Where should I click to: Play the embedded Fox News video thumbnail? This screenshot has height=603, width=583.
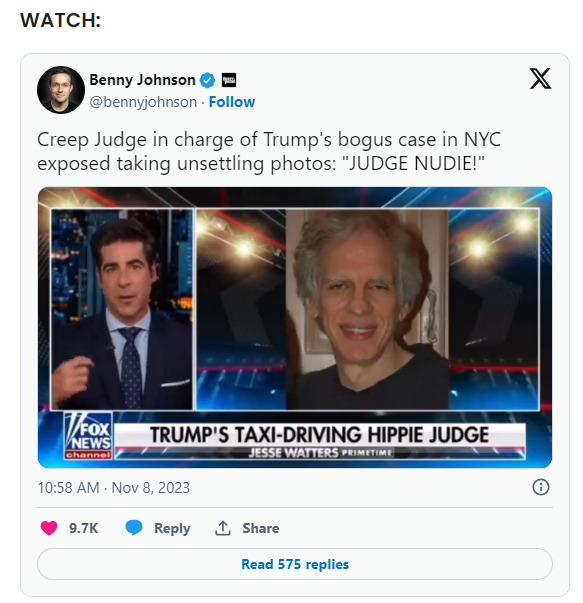click(x=295, y=327)
